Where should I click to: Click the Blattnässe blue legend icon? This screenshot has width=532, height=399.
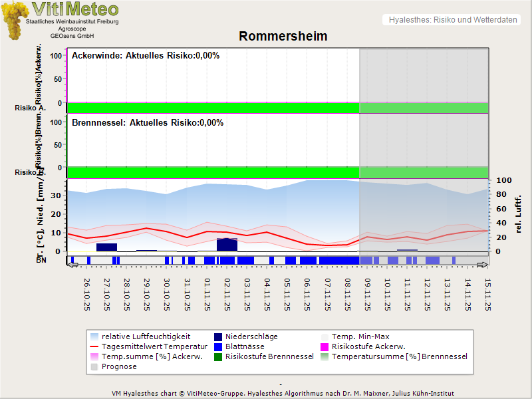pos(219,347)
